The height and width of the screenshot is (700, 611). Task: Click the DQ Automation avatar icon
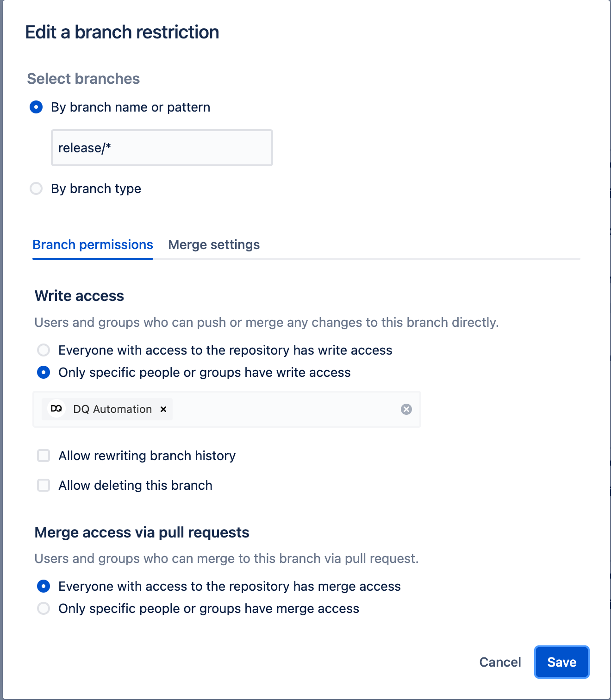[x=56, y=409]
